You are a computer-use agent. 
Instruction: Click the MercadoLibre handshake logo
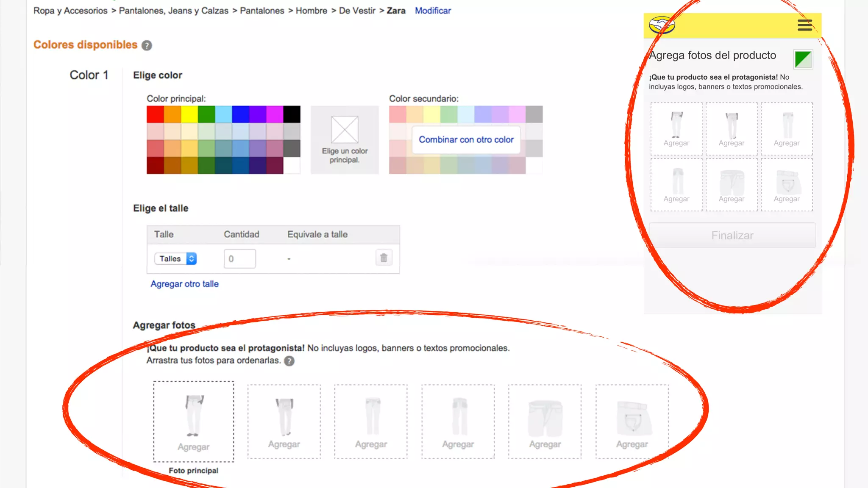[x=662, y=25]
